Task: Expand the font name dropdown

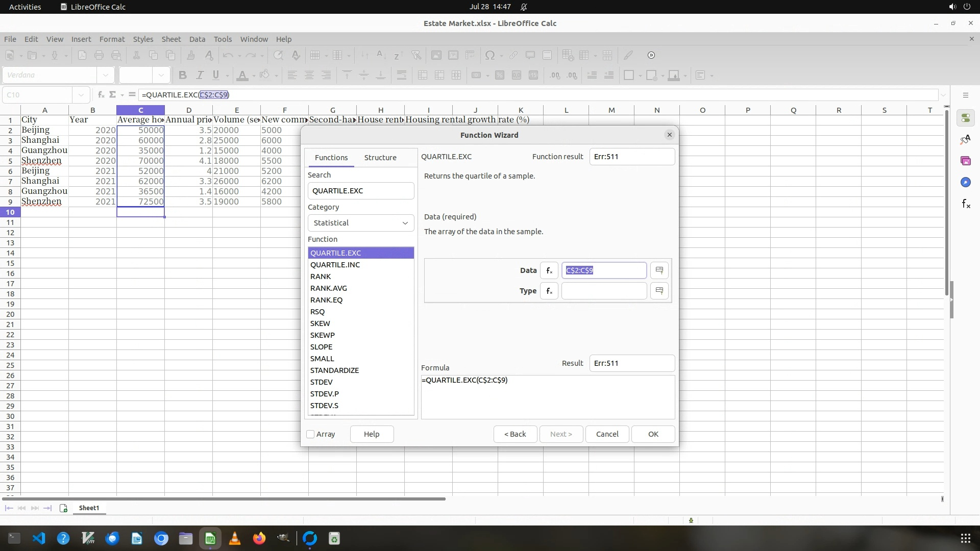Action: click(105, 76)
